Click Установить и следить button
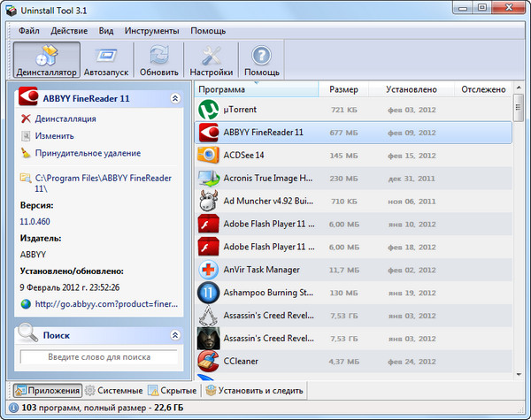Screen dimensions: 531x420 [255, 390]
